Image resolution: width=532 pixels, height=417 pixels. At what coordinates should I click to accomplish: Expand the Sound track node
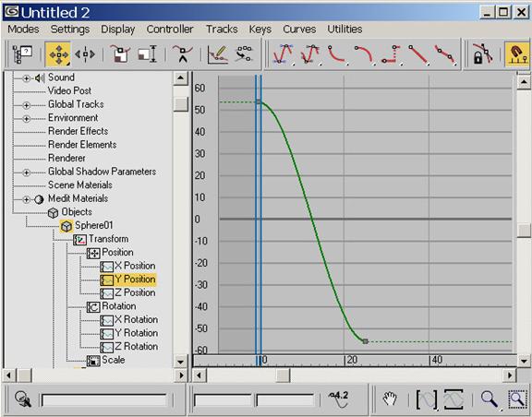click(x=26, y=78)
